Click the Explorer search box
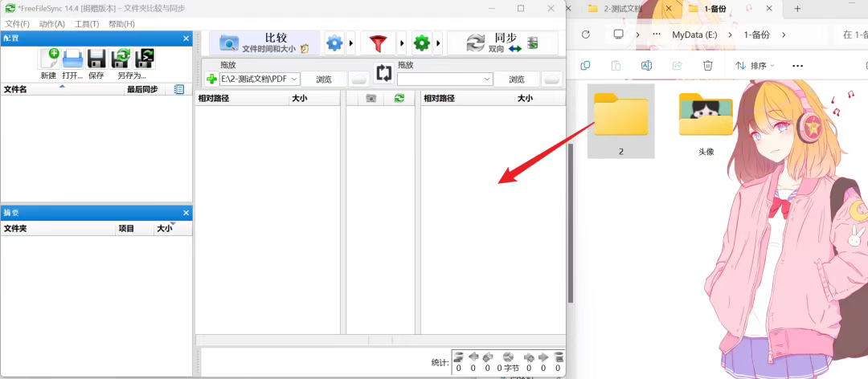This screenshot has height=379, width=868. pos(851,35)
